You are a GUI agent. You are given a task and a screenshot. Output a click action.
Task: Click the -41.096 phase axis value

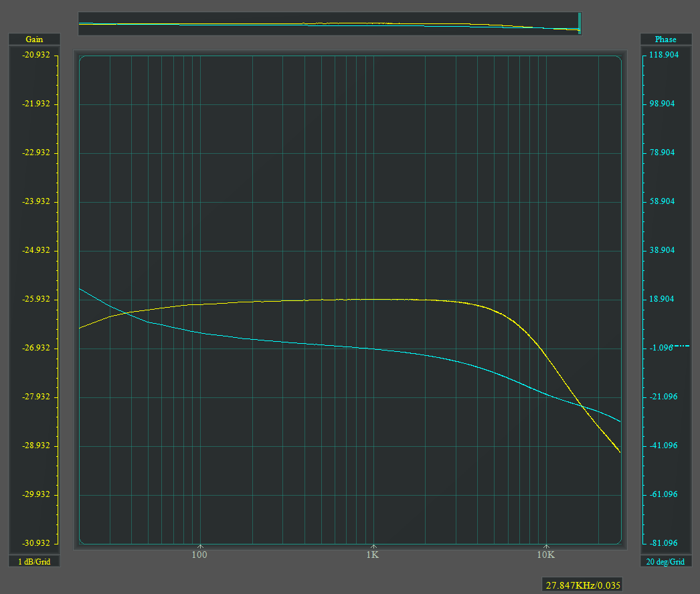(x=663, y=446)
